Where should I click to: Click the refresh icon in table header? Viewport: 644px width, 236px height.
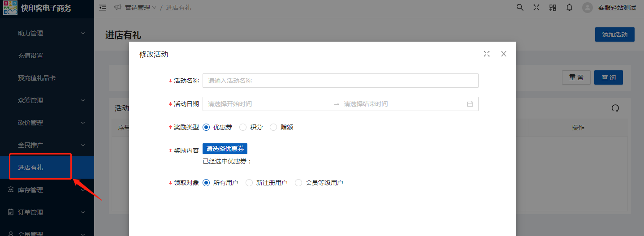[615, 108]
